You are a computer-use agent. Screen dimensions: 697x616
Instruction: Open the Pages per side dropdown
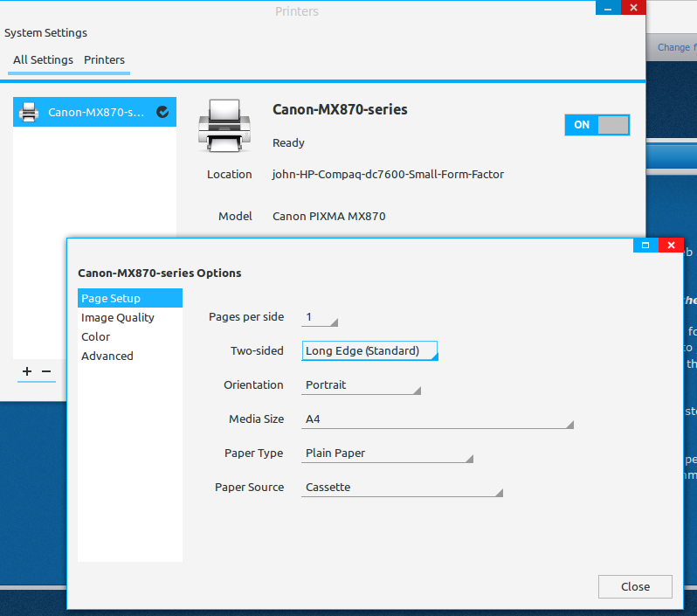[320, 317]
